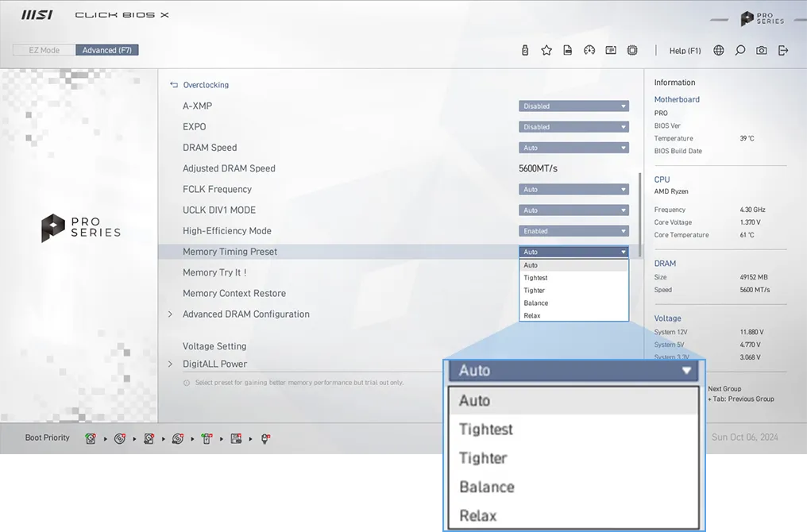
Task: Click the 49152 MB DRAM size value
Action: [754, 277]
